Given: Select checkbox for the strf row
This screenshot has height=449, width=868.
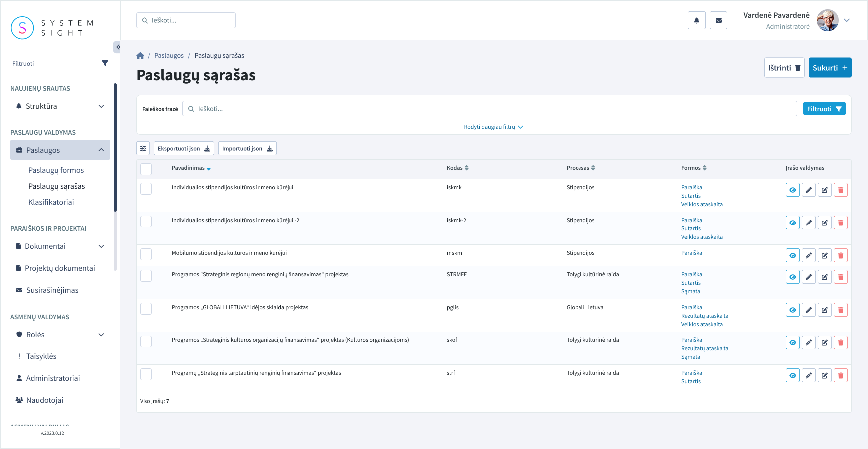Looking at the screenshot, I should click(146, 374).
